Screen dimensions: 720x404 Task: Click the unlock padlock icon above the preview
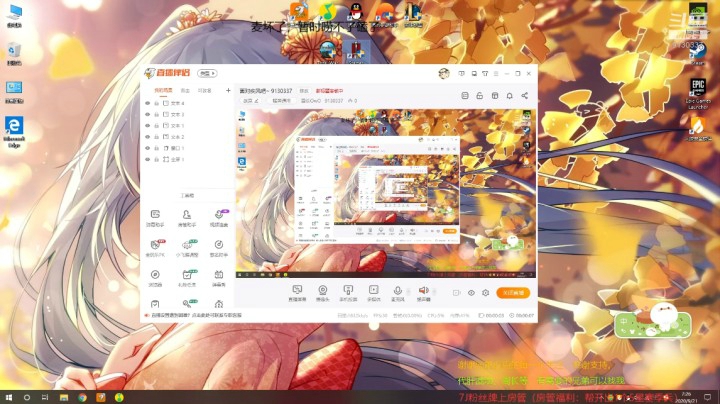pos(479,95)
